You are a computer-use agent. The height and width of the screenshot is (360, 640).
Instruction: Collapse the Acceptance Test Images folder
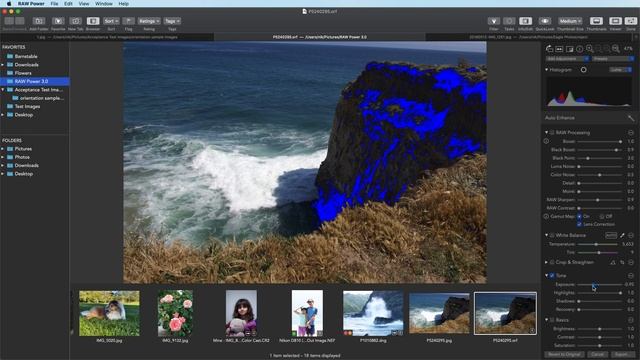pos(3,90)
